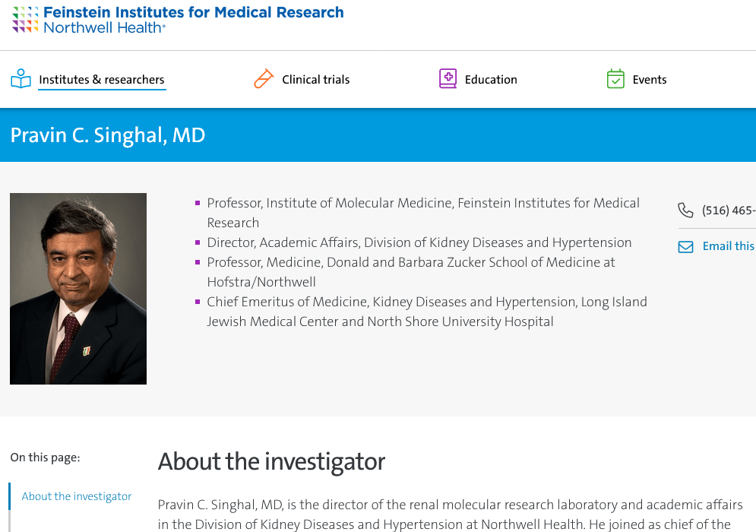Click the Clinical trials test tube icon

264,79
